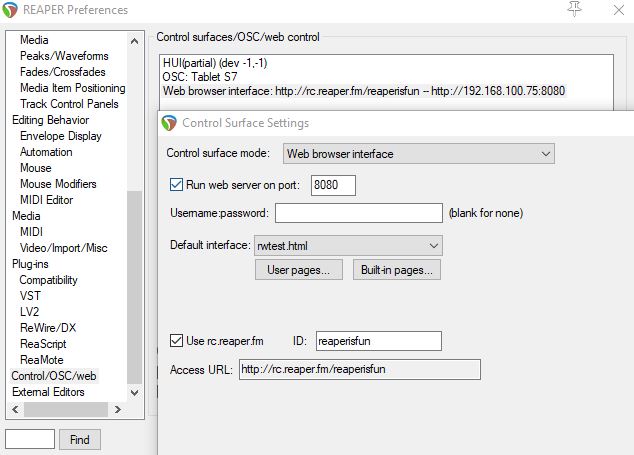Click the Access URL field
The width and height of the screenshot is (634, 455).
click(x=359, y=369)
